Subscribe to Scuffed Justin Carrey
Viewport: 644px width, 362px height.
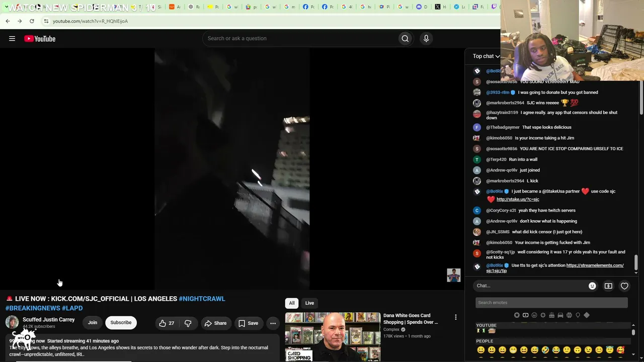pyautogui.click(x=121, y=323)
